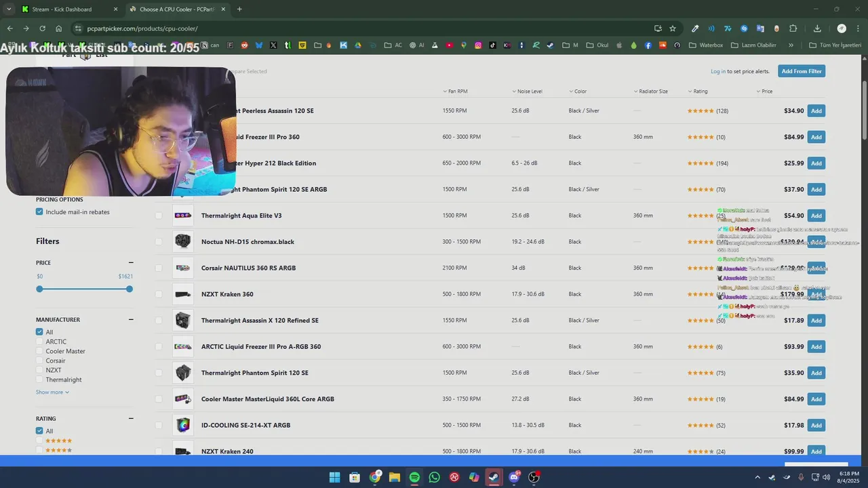Add ID-COOLING SE-214-XT ARGB to list
This screenshot has width=868, height=488.
[x=816, y=426]
